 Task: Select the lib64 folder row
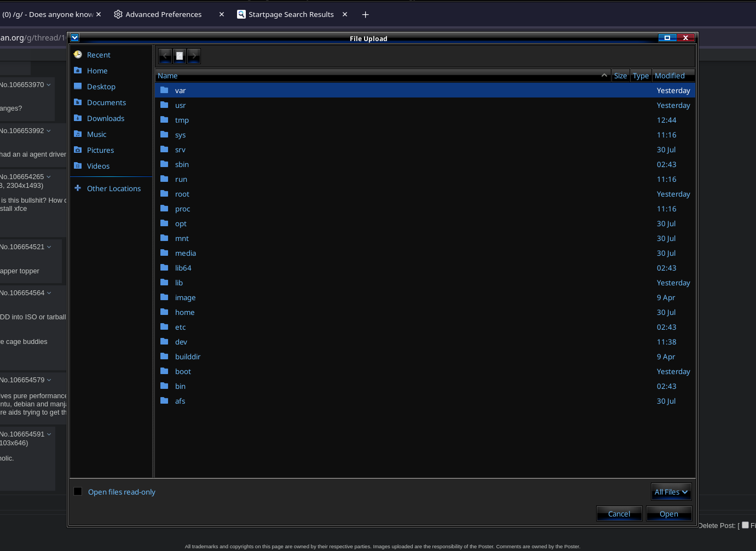[425, 268]
